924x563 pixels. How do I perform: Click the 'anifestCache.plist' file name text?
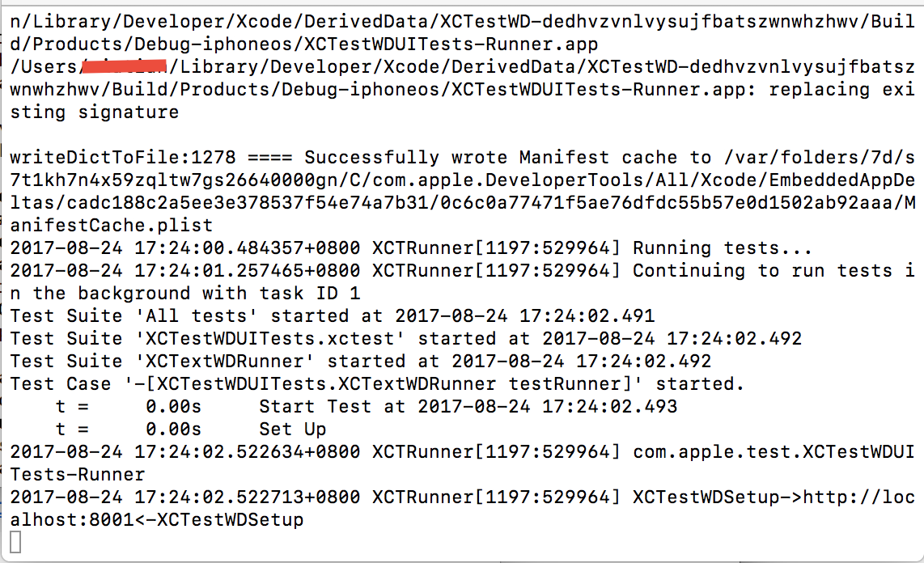point(112,225)
